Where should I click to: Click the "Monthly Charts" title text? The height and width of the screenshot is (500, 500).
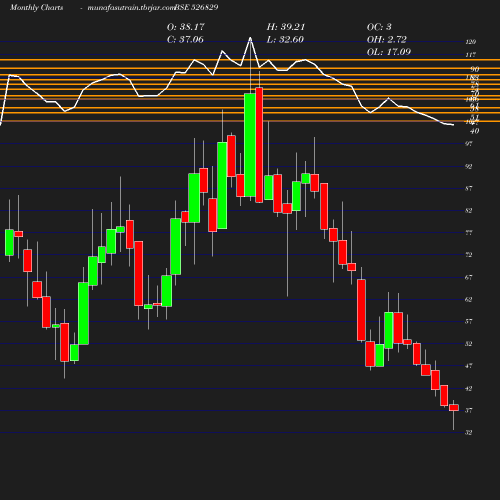click(37, 7)
